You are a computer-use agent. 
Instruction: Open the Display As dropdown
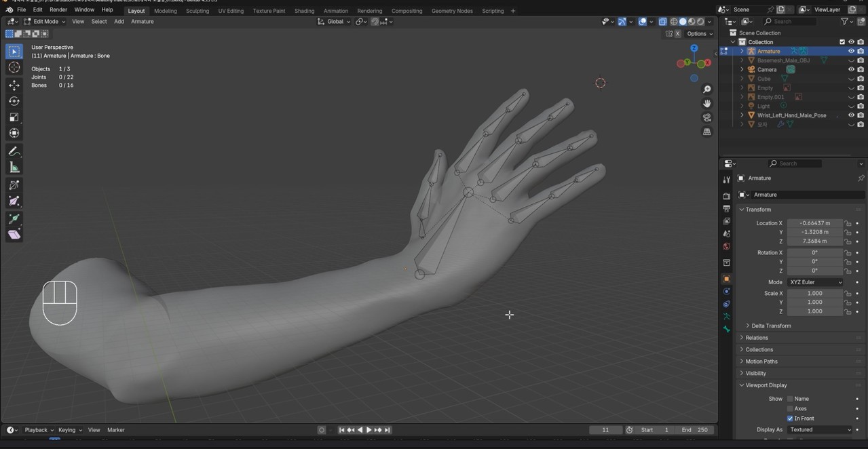click(820, 429)
